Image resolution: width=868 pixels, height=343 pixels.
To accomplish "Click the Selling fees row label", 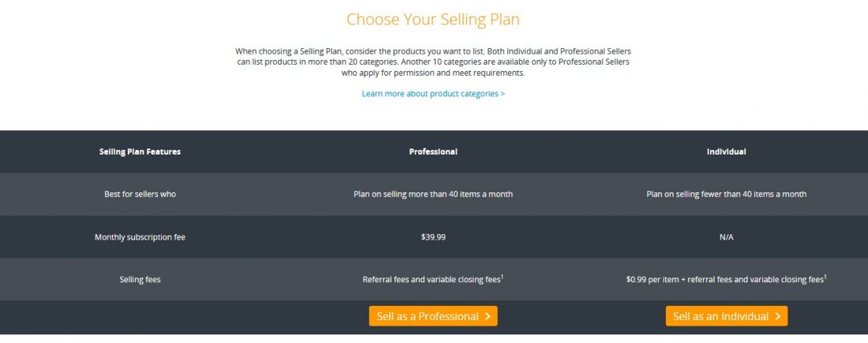I will point(140,279).
